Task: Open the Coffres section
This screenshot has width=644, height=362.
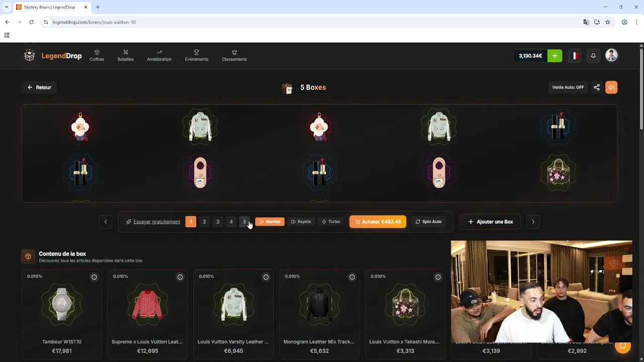Action: tap(97, 55)
